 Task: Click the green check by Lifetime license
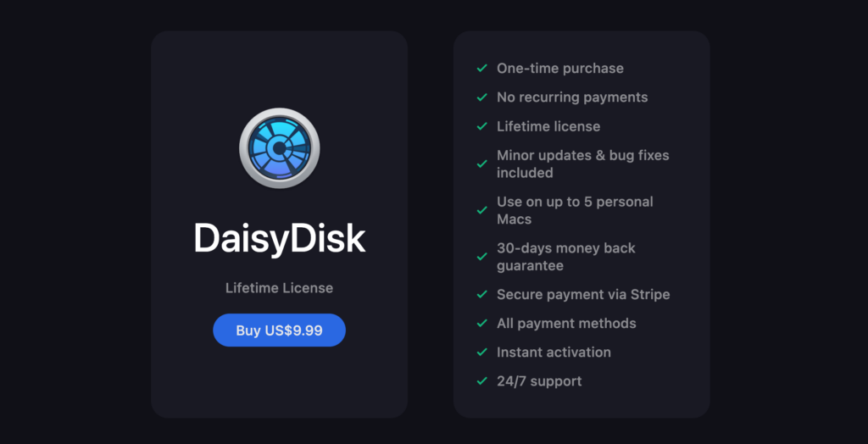[482, 126]
